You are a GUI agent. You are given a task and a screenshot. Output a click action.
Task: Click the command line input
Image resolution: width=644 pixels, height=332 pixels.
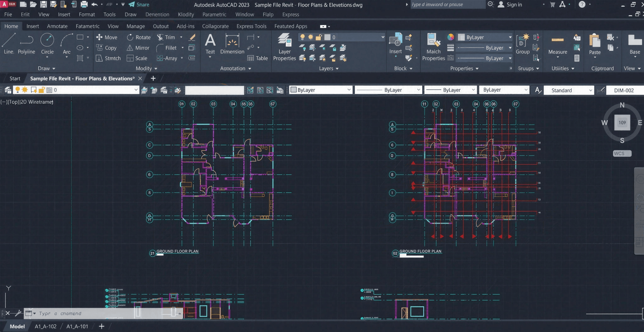pos(103,313)
